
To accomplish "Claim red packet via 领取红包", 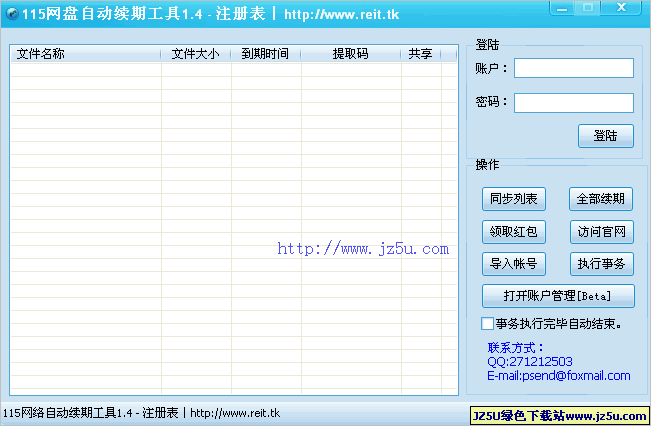I will pos(514,232).
